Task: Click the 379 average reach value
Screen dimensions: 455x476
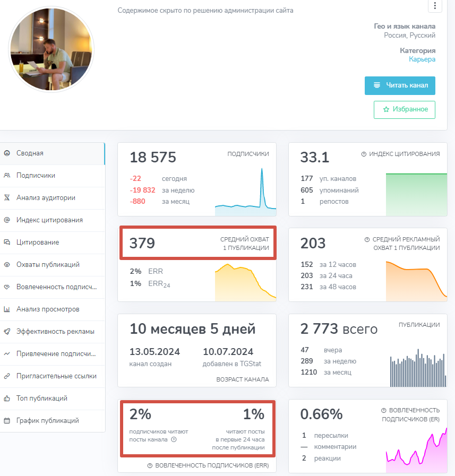Action: click(x=142, y=243)
